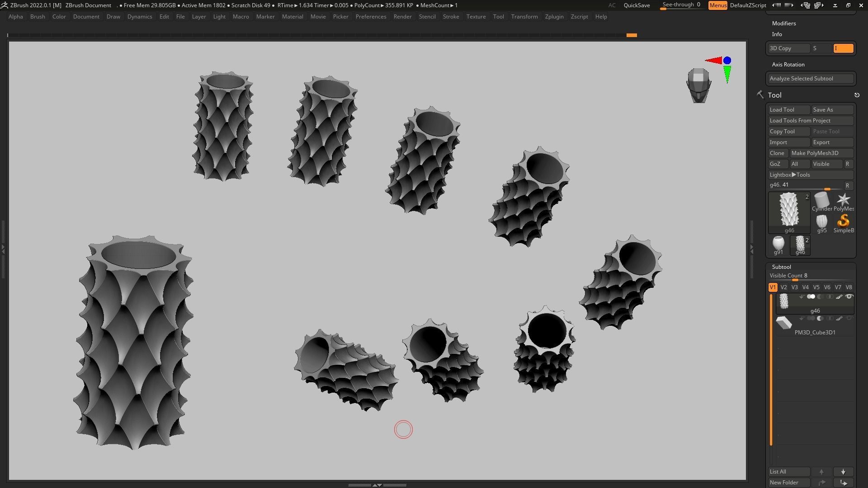Click the camera head view indicator

698,85
